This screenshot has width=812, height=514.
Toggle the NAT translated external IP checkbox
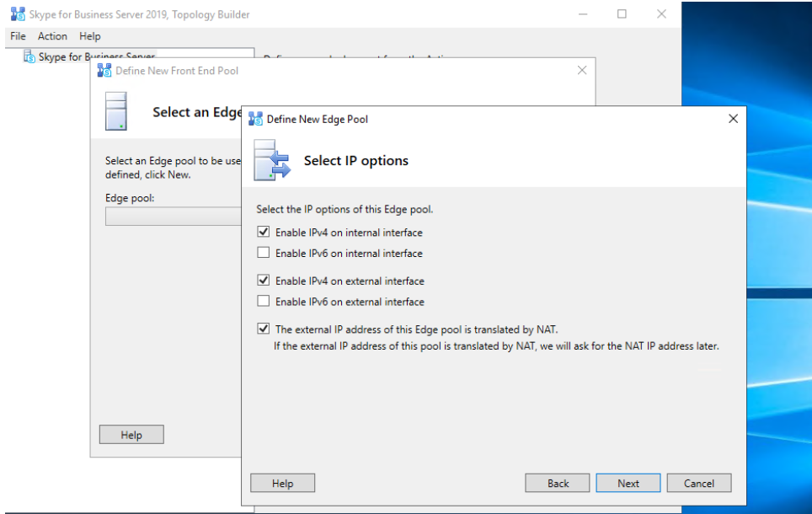click(x=264, y=329)
